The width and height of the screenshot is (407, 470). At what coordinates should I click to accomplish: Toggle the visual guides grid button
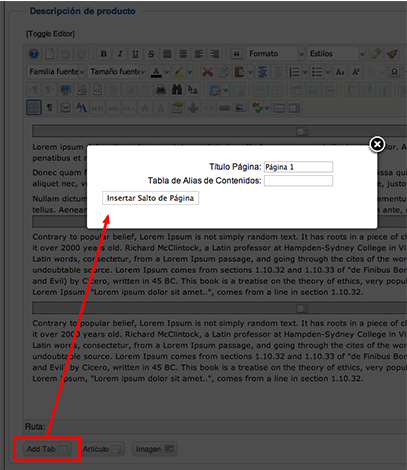click(34, 108)
